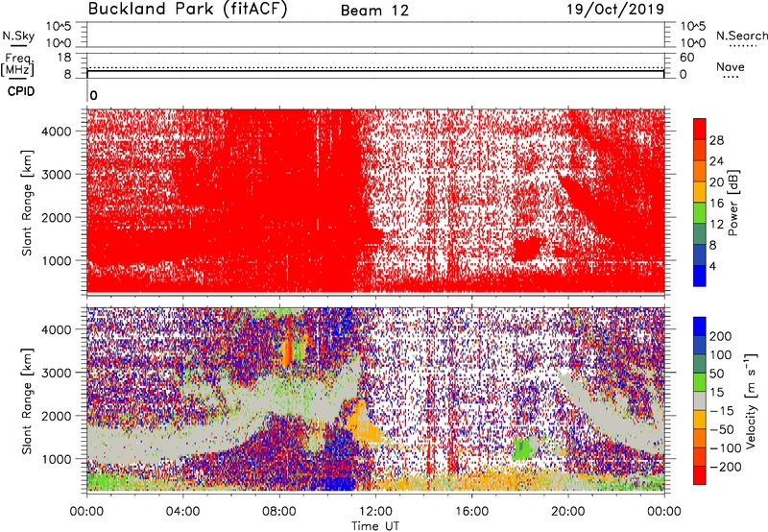Click the blue bottom of power colorbar

tap(700, 277)
